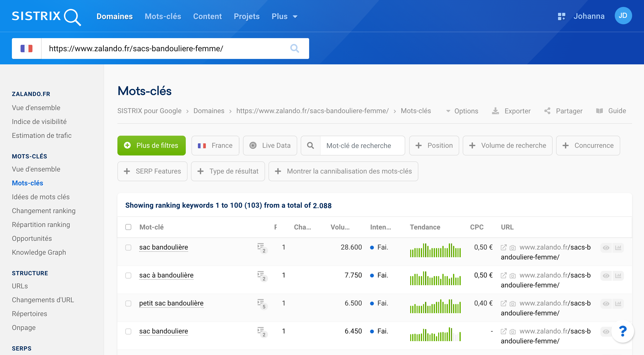This screenshot has height=355, width=644.
Task: Open the Domaines tab
Action: click(x=114, y=17)
